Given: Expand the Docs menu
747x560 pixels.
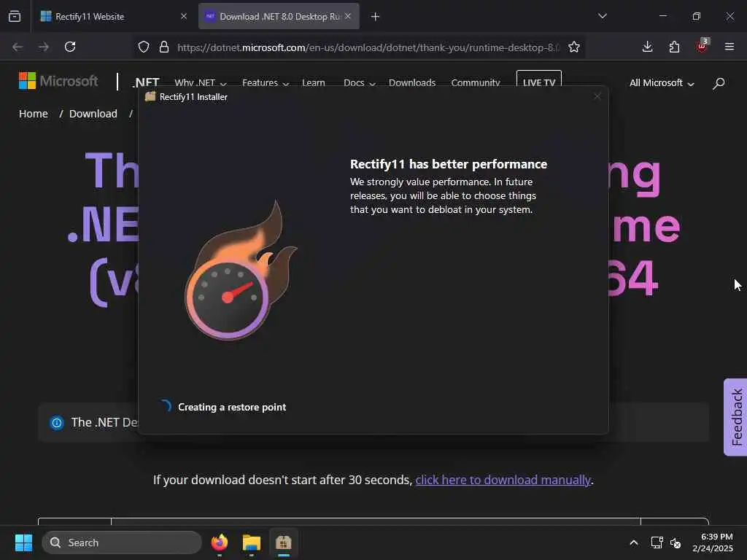Looking at the screenshot, I should [360, 83].
